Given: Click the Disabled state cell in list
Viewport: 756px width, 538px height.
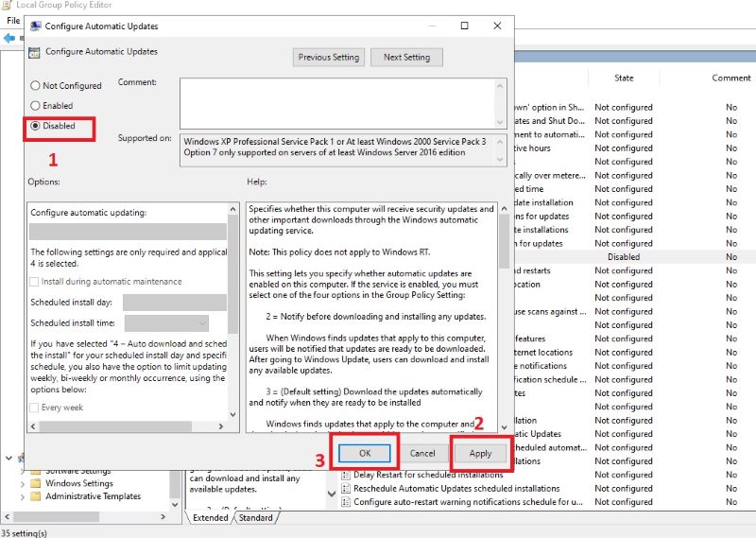Looking at the screenshot, I should click(624, 256).
